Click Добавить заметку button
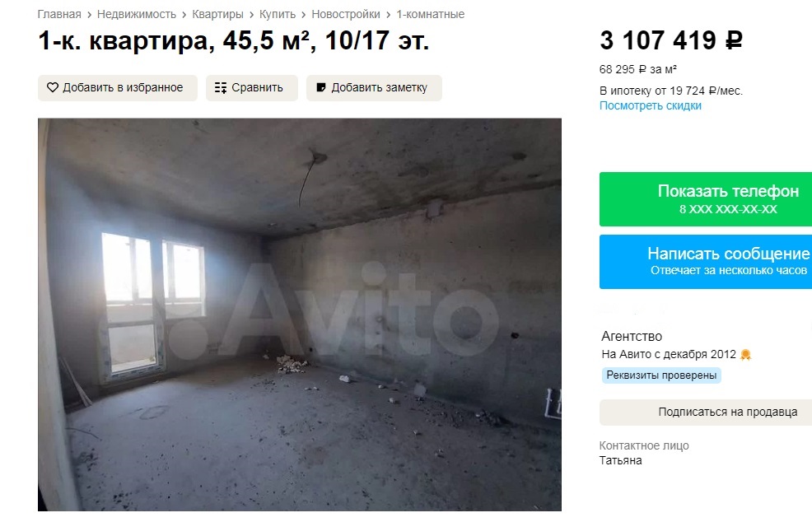This screenshot has width=812, height=522. coord(374,88)
